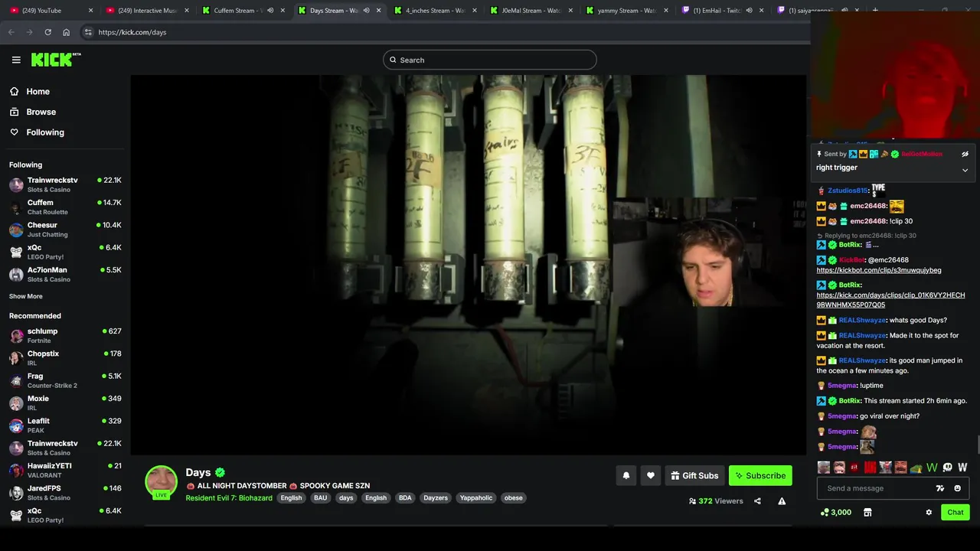Open Chopstix recommended channel

pyautogui.click(x=65, y=357)
